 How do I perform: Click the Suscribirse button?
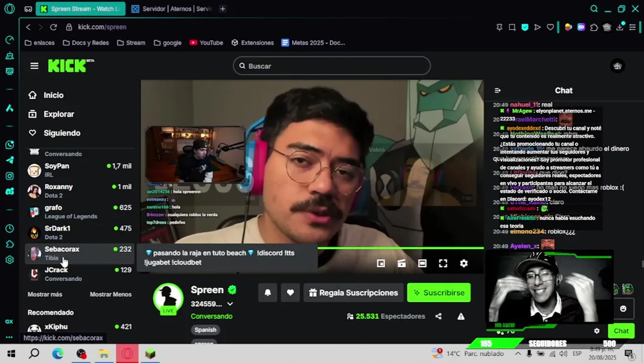click(x=439, y=293)
